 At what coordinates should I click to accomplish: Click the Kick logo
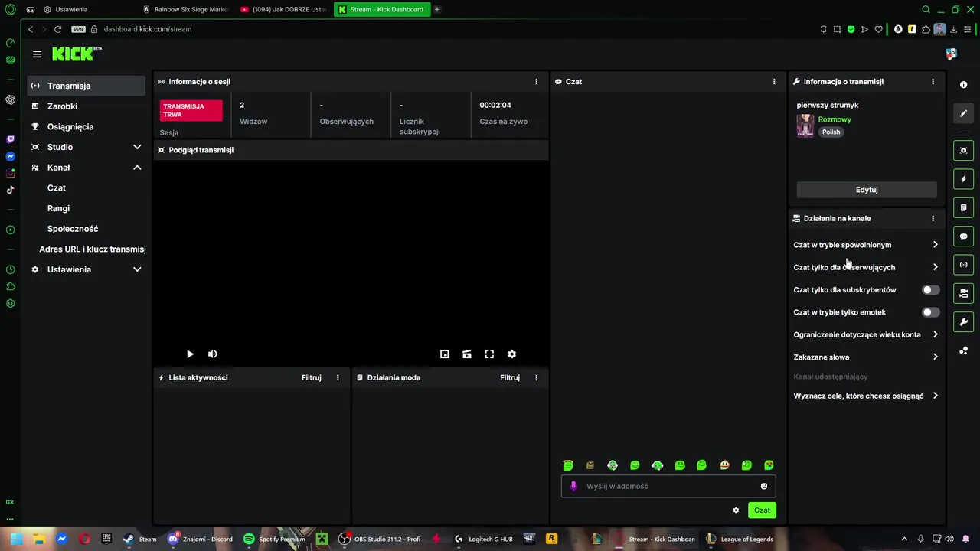(x=77, y=54)
